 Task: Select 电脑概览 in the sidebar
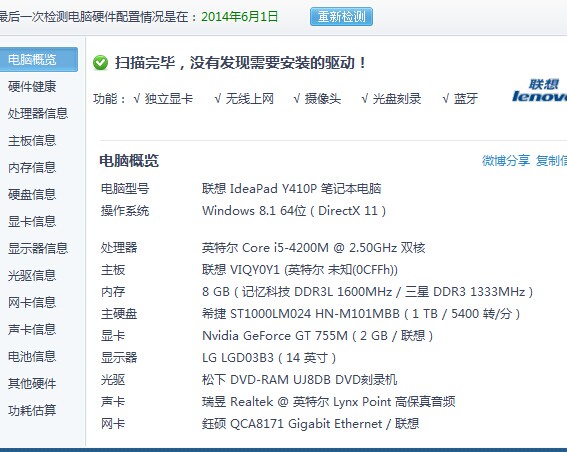coord(38,59)
